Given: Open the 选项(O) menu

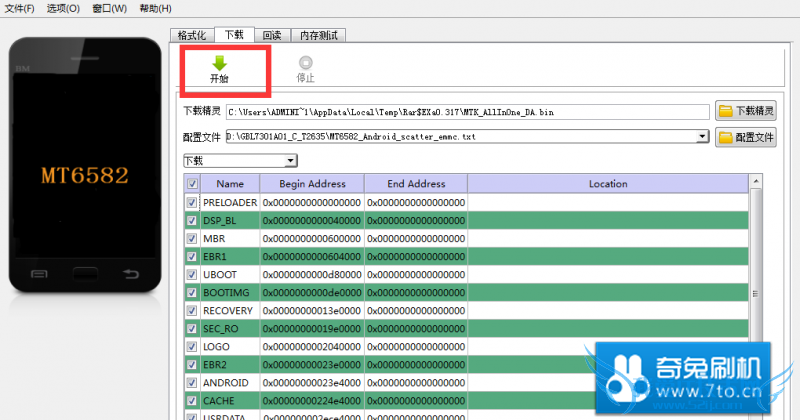Looking at the screenshot, I should [63, 9].
